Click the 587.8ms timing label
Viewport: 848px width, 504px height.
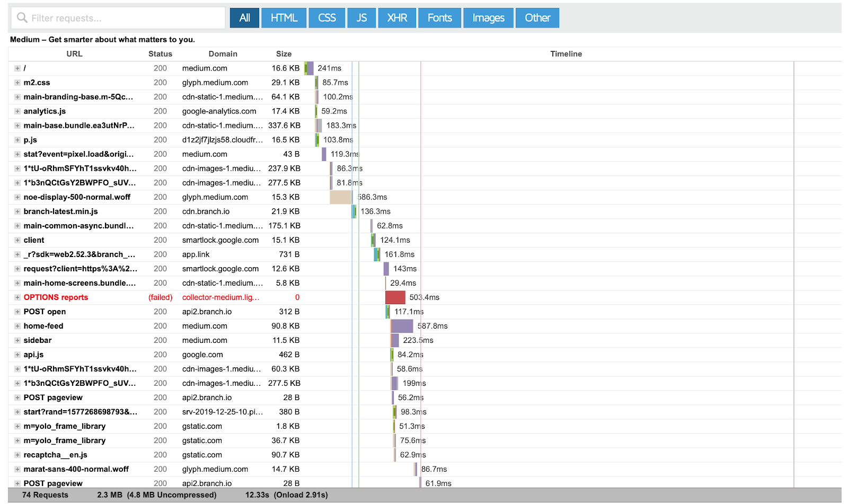[x=432, y=326]
